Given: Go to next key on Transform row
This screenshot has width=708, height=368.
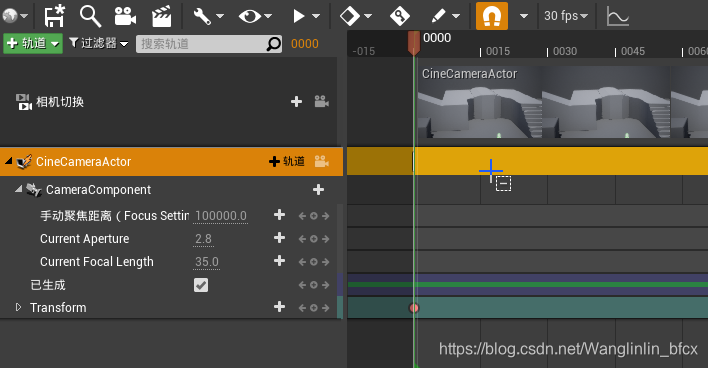Looking at the screenshot, I should tap(326, 308).
